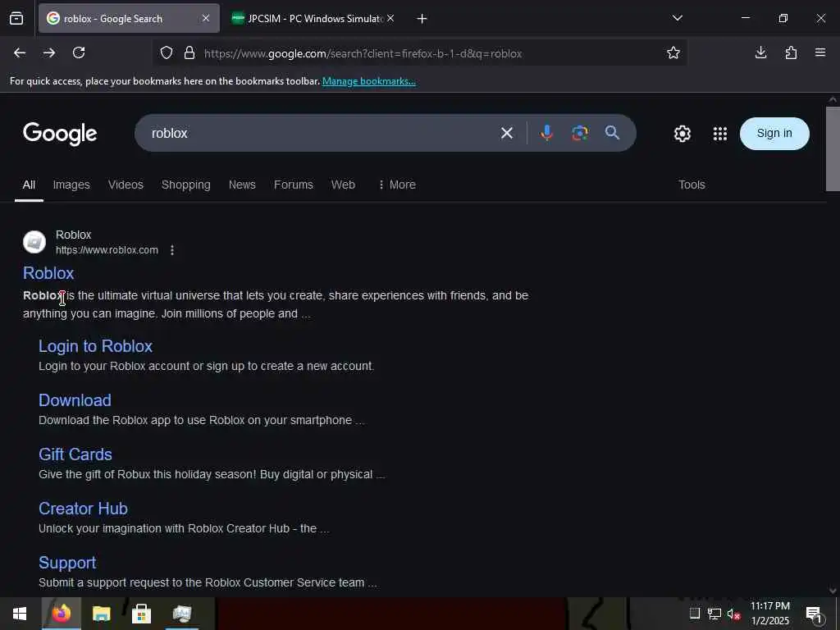List all tabs dropdown arrow
The height and width of the screenshot is (630, 840).
[x=677, y=18]
